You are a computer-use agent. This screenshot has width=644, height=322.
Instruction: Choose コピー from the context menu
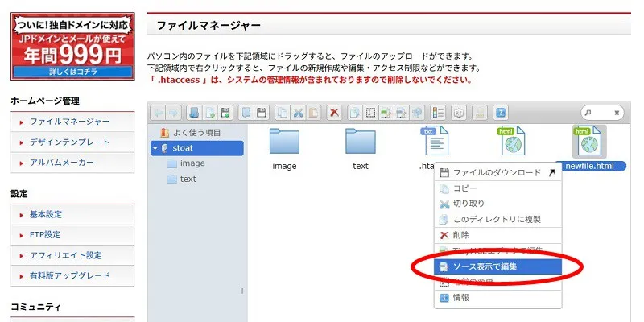(497, 188)
